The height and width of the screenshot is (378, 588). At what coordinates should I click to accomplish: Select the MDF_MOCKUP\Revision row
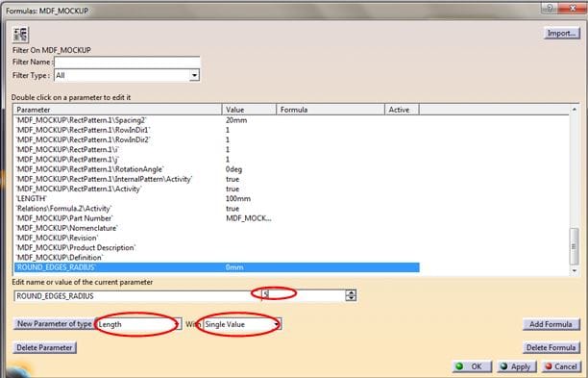[217, 238]
